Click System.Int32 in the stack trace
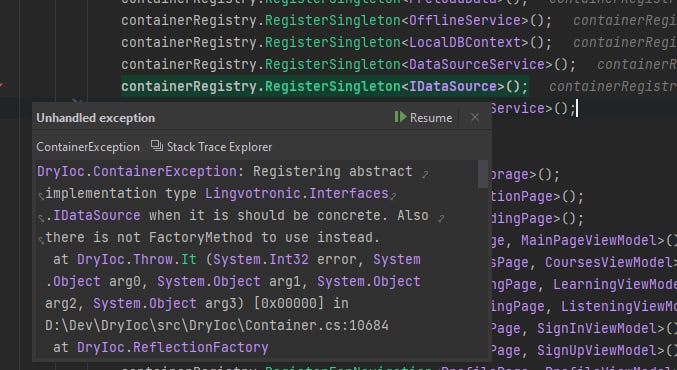 (261, 259)
